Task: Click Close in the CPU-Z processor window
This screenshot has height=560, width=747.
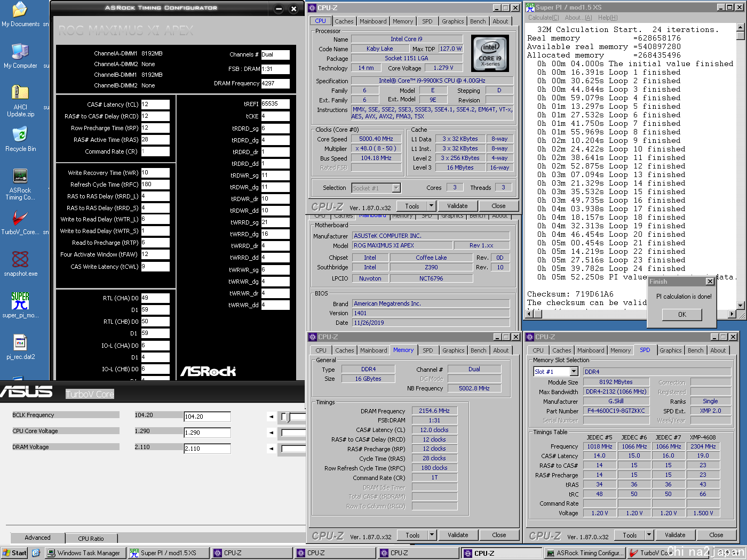Action: 499,206
